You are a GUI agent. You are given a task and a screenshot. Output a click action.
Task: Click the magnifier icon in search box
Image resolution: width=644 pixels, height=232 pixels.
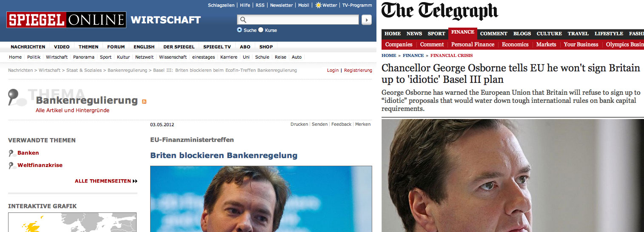(243, 20)
